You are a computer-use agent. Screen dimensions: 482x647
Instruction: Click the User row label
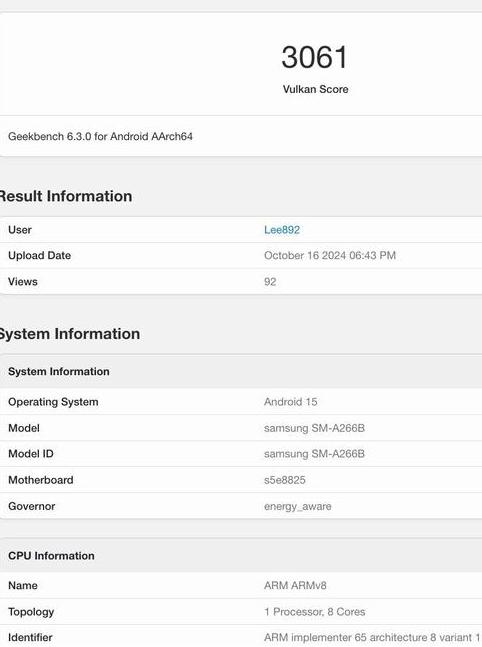[20, 230]
